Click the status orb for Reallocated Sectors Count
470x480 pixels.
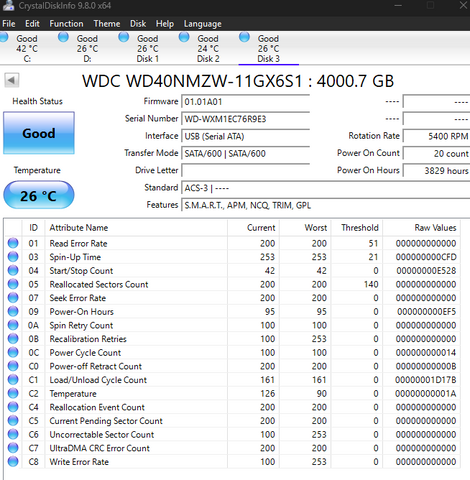click(13, 284)
